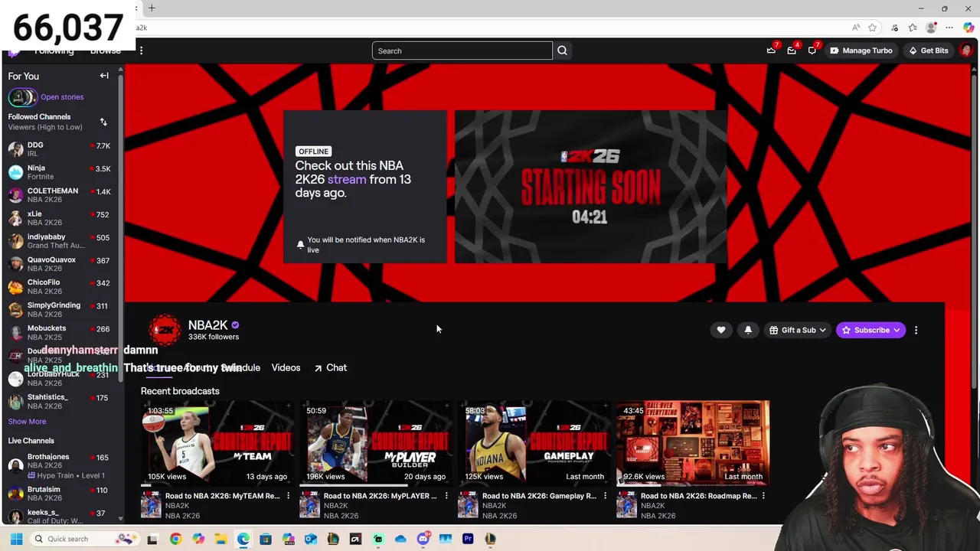
Task: Open options for Roadmap Report video
Action: point(763,496)
